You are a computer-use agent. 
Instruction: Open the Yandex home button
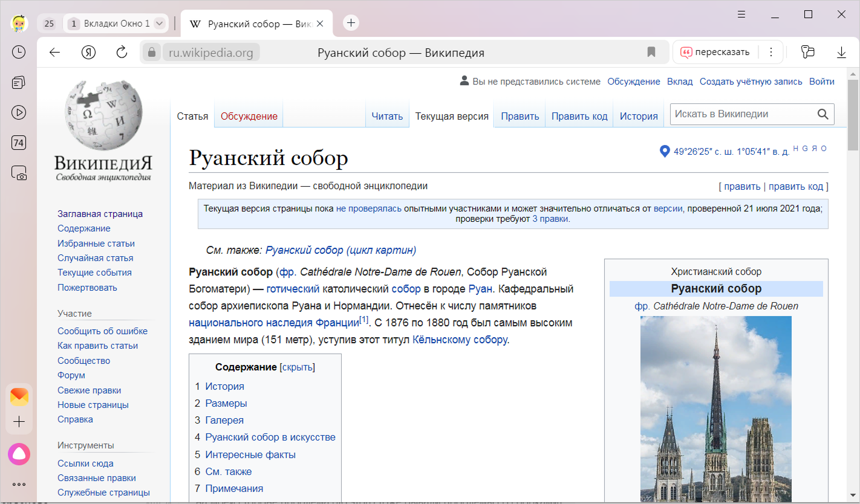click(88, 53)
